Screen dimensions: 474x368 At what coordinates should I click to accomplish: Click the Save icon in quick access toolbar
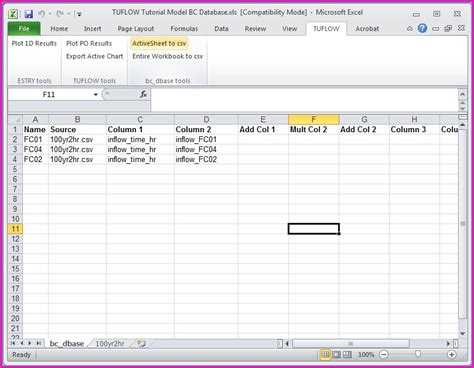click(29, 14)
